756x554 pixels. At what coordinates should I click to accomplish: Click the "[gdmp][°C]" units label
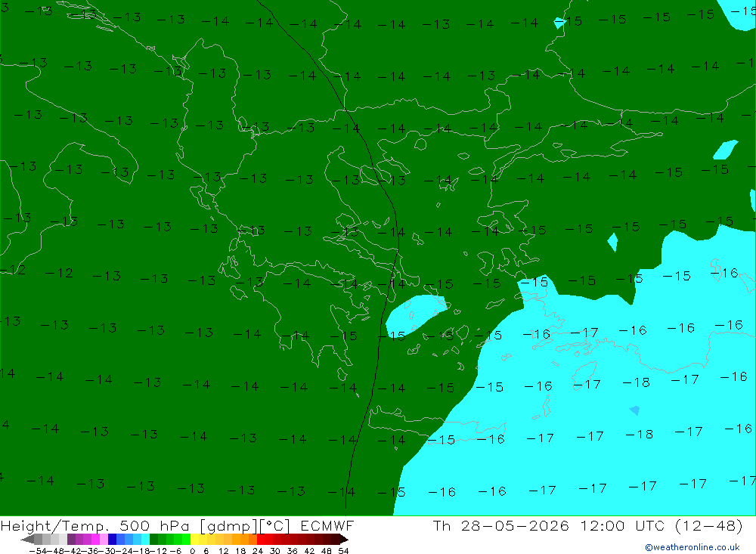click(244, 527)
